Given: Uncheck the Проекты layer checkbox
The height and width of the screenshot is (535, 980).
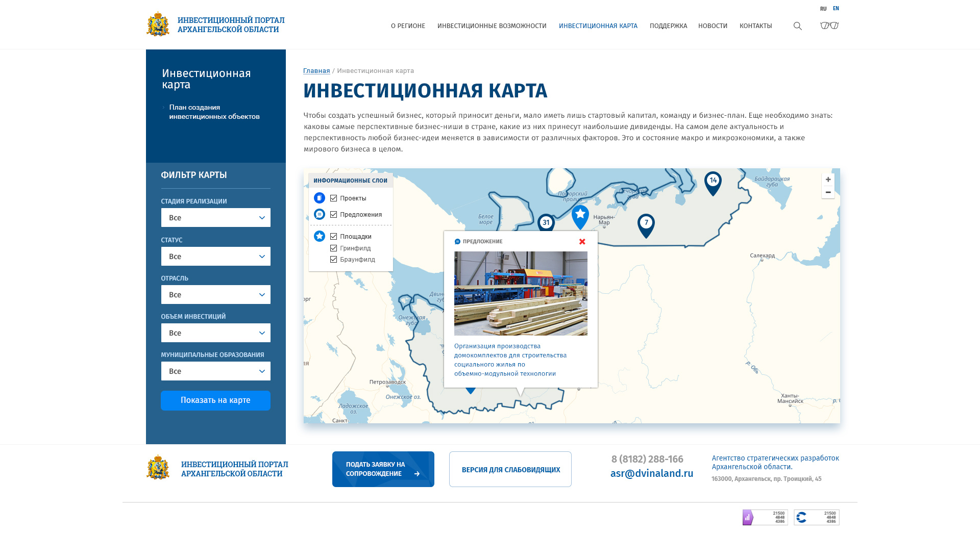Looking at the screenshot, I should [x=333, y=198].
